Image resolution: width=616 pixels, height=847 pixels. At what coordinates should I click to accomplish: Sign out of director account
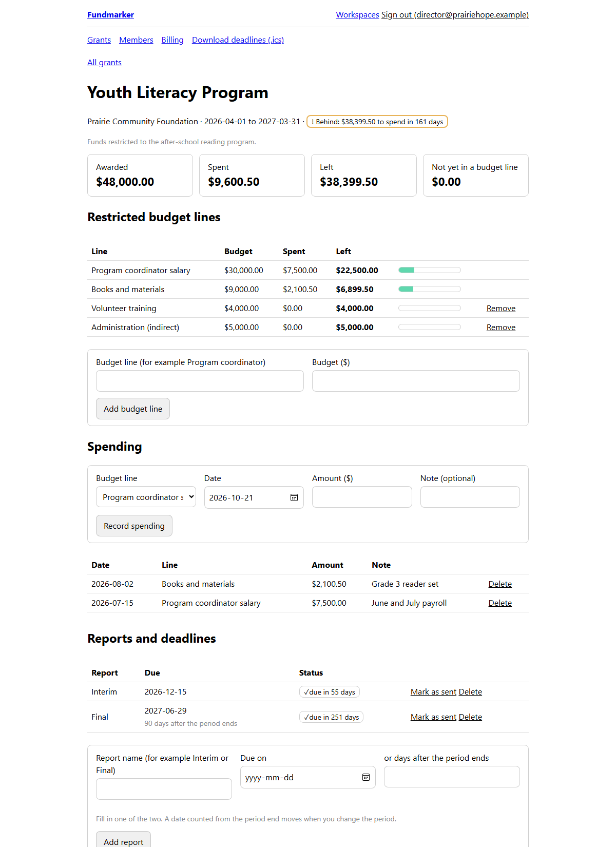click(455, 15)
